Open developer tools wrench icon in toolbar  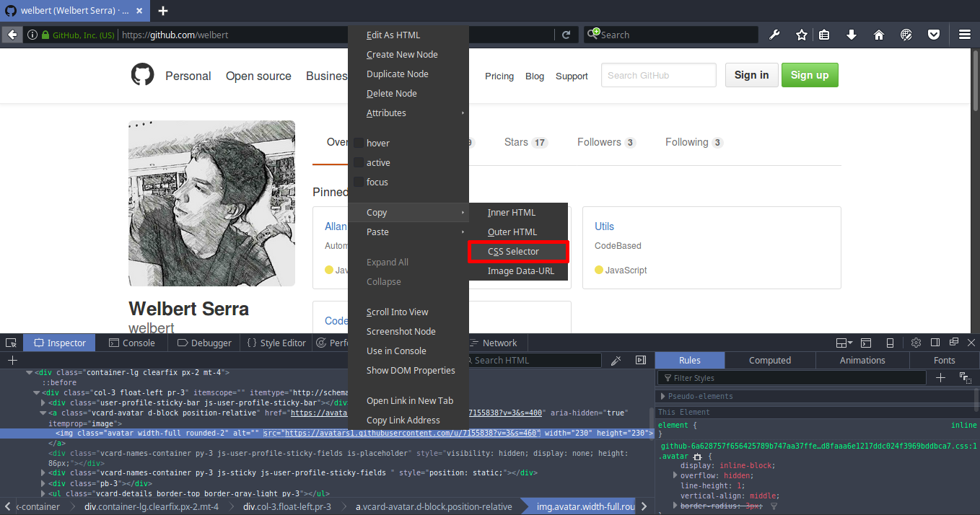[x=774, y=35]
